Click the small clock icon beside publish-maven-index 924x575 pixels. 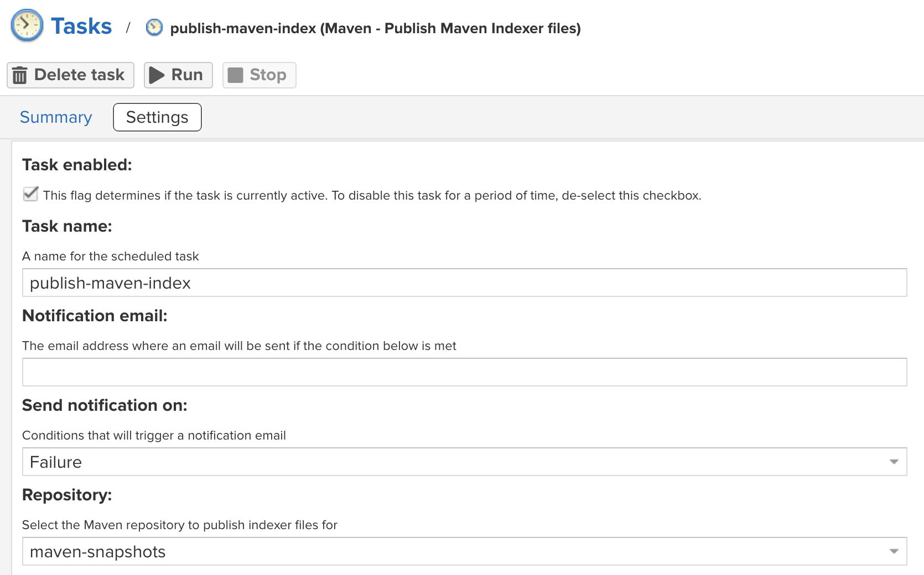pyautogui.click(x=154, y=28)
